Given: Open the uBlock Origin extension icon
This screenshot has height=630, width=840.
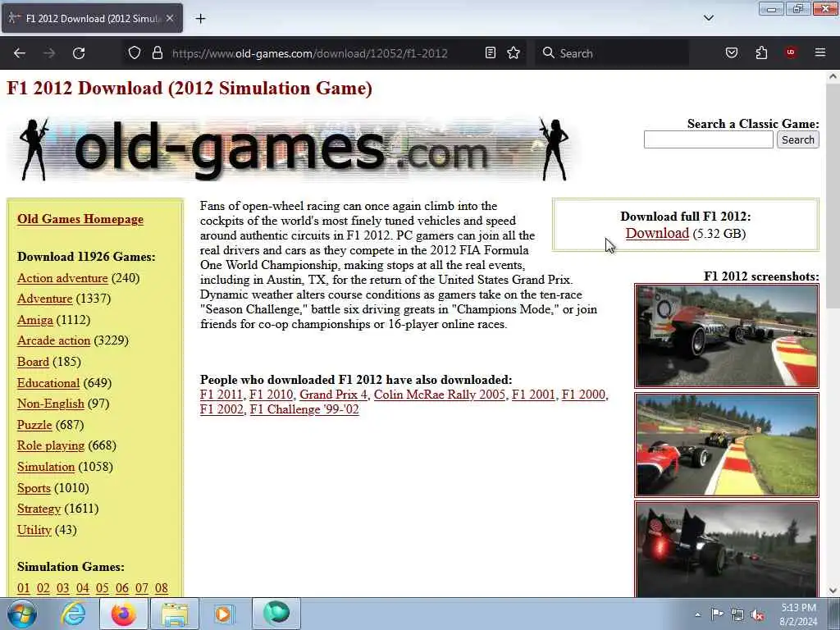Looking at the screenshot, I should click(791, 52).
